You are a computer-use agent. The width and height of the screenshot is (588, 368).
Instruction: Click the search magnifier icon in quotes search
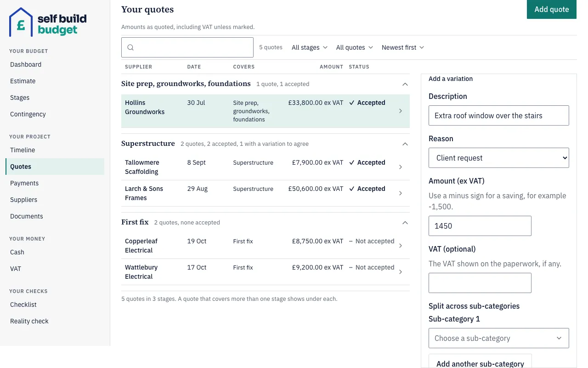[130, 47]
